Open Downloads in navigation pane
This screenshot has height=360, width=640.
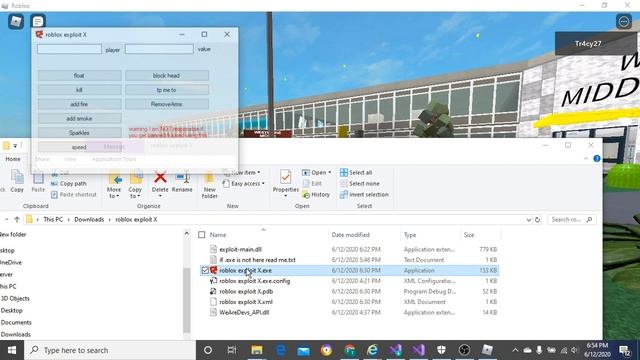16,334
